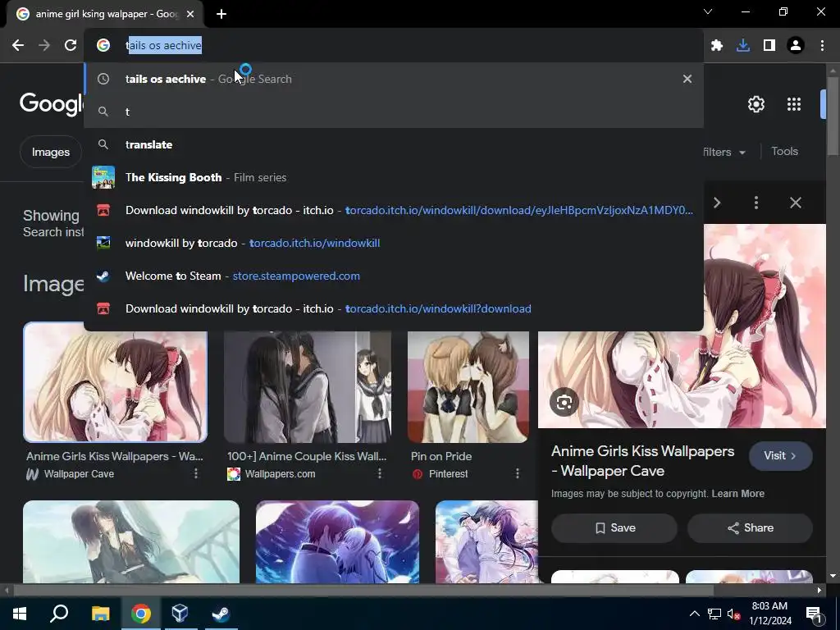The width and height of the screenshot is (840, 630).
Task: Open the windowkill?download itch.io suggestion
Action: pos(394,308)
